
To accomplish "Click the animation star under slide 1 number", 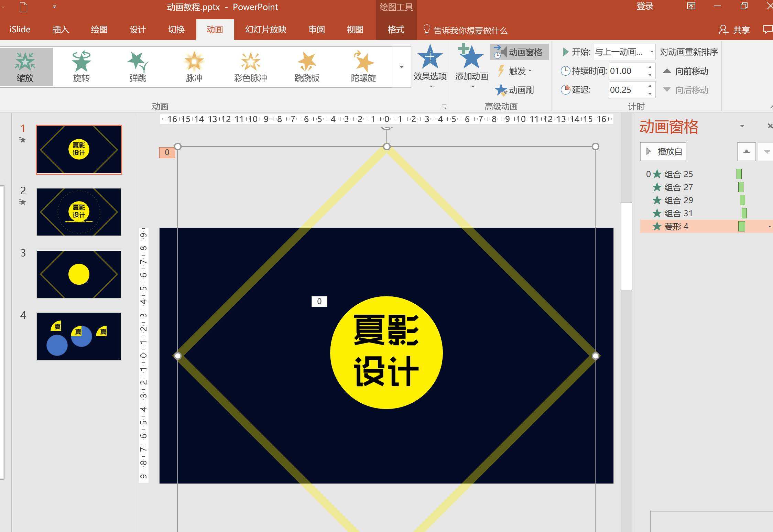I will [22, 140].
